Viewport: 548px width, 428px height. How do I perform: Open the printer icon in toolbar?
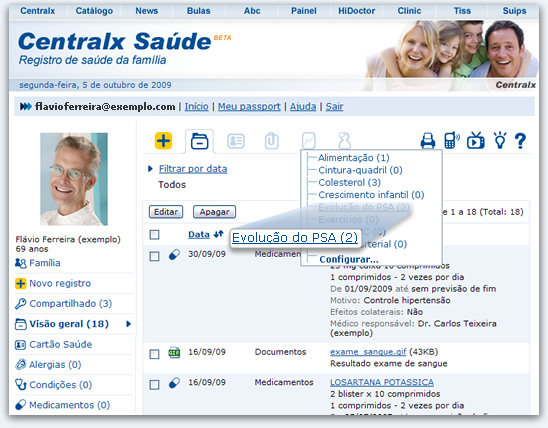[428, 141]
